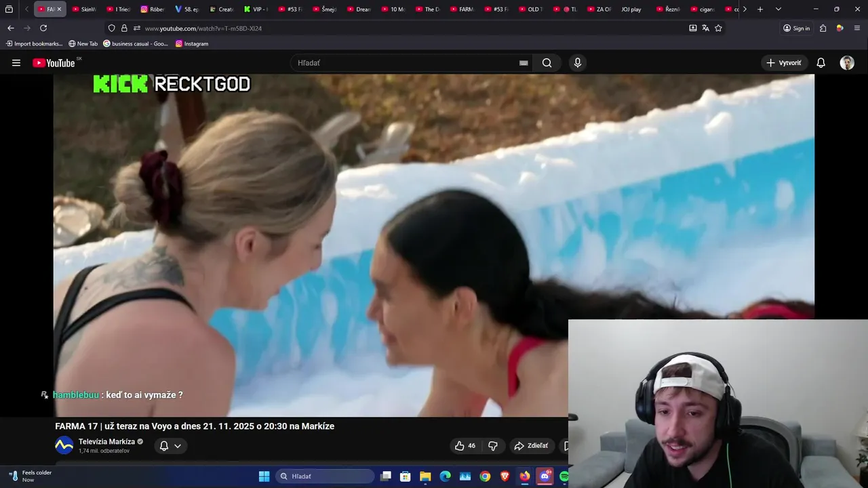Open the New Tab bookmark

(x=83, y=43)
